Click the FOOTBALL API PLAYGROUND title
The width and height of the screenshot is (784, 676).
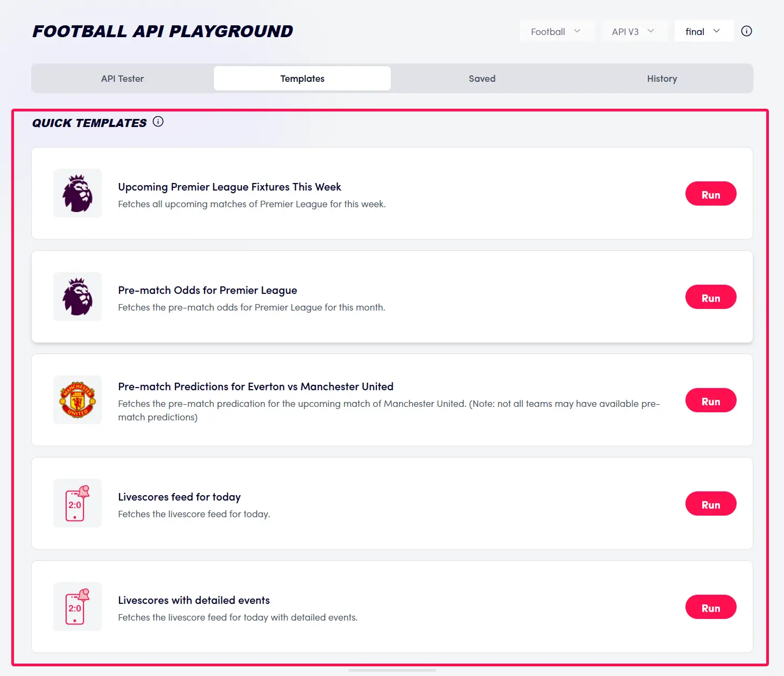pos(162,31)
